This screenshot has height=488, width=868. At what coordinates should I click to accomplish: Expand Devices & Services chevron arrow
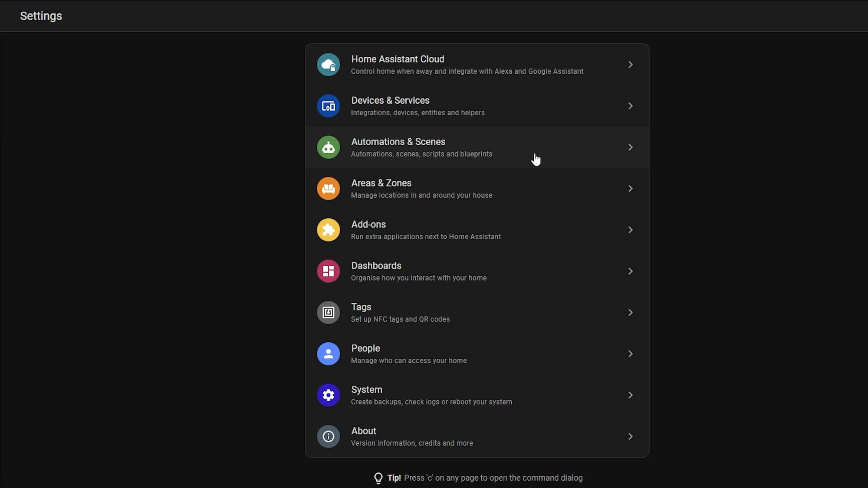click(x=631, y=106)
